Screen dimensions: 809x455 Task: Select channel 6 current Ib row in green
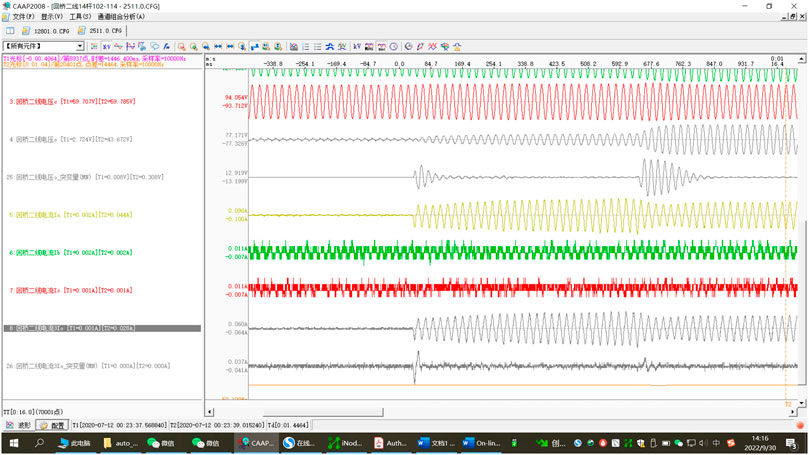point(71,253)
